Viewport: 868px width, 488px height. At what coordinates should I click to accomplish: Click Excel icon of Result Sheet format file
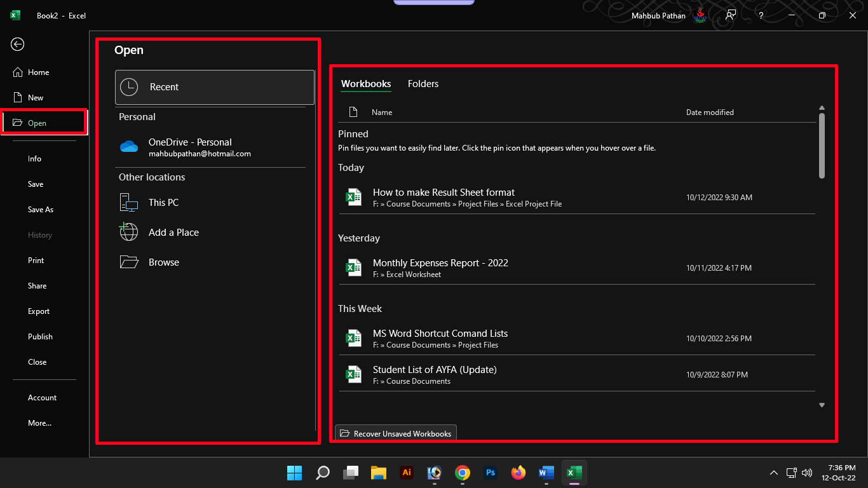[x=353, y=198]
